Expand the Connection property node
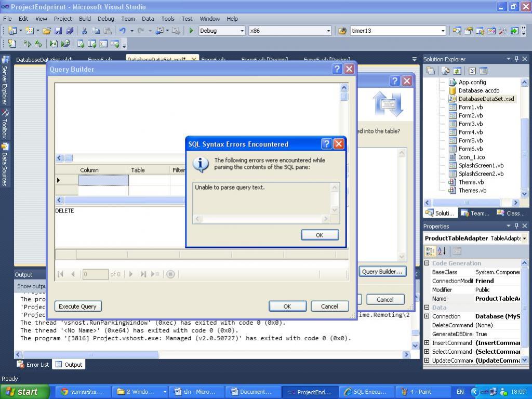This screenshot has width=532, height=399. coord(427,316)
